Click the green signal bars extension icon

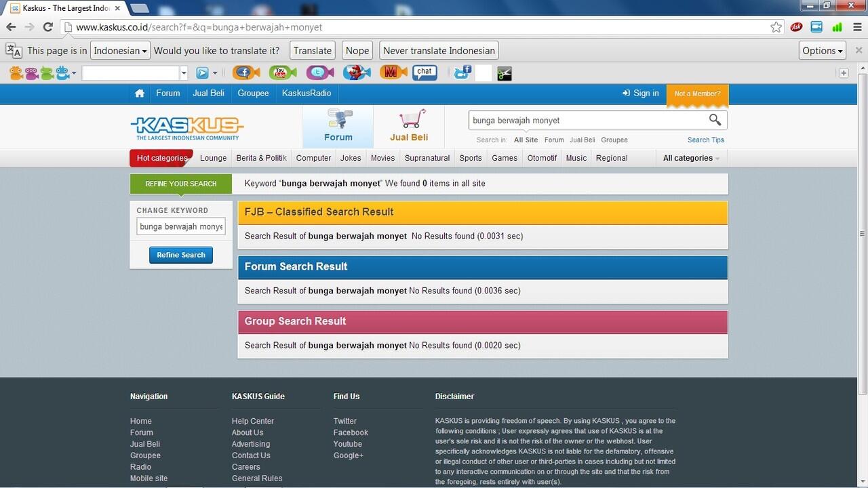pos(837,27)
